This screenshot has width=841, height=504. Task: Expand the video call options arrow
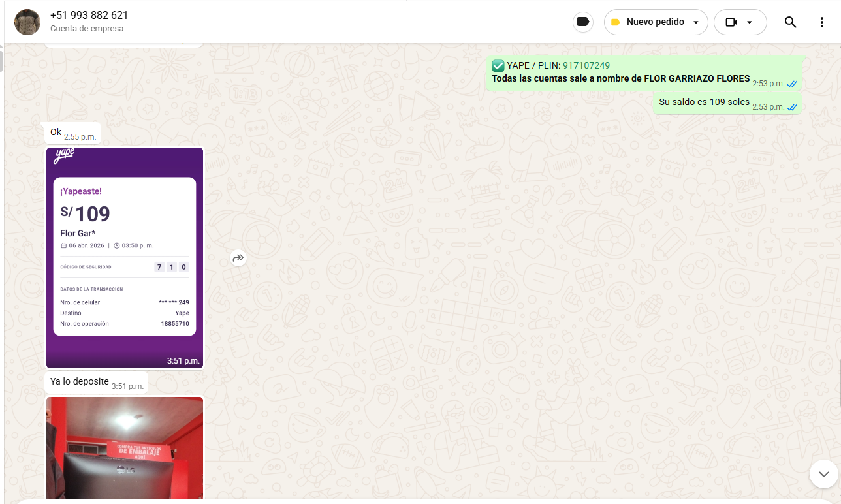[750, 22]
